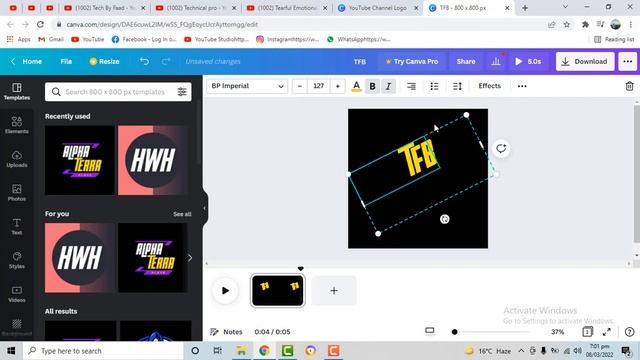Viewport: 640px width, 360px height.
Task: Open Effects panel
Action: point(489,86)
